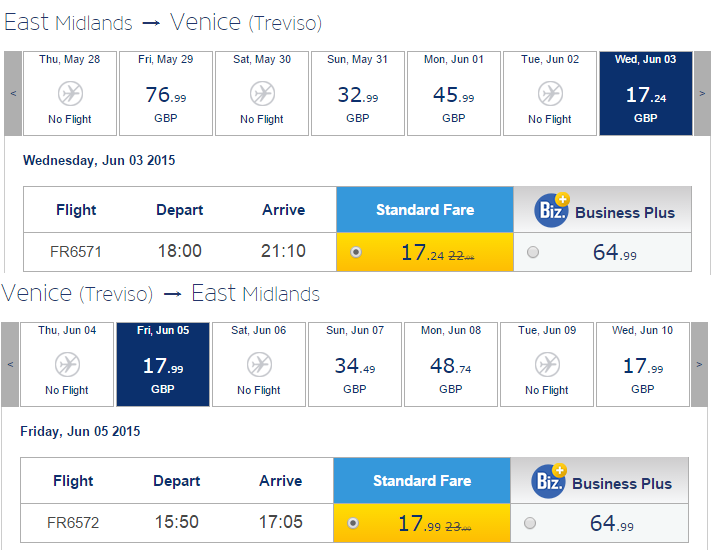The width and height of the screenshot is (714, 550).
Task: Show earlier return dates with left arrow
Action: point(10,364)
